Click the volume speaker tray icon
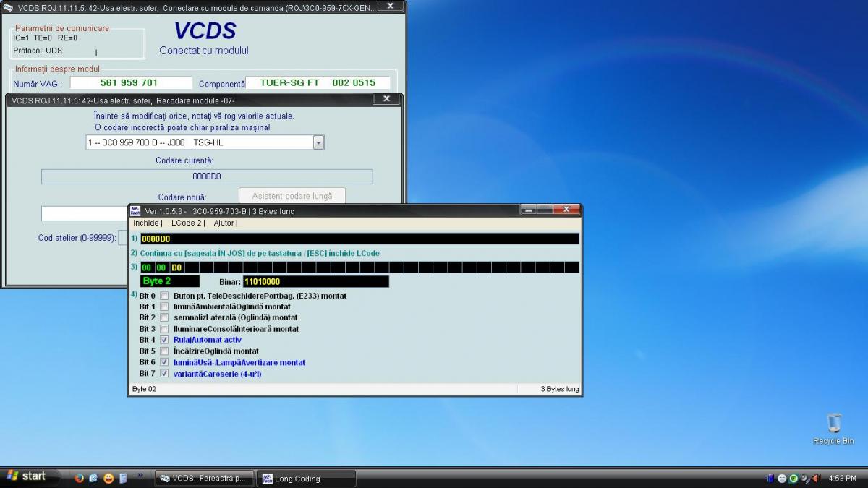 [815, 479]
